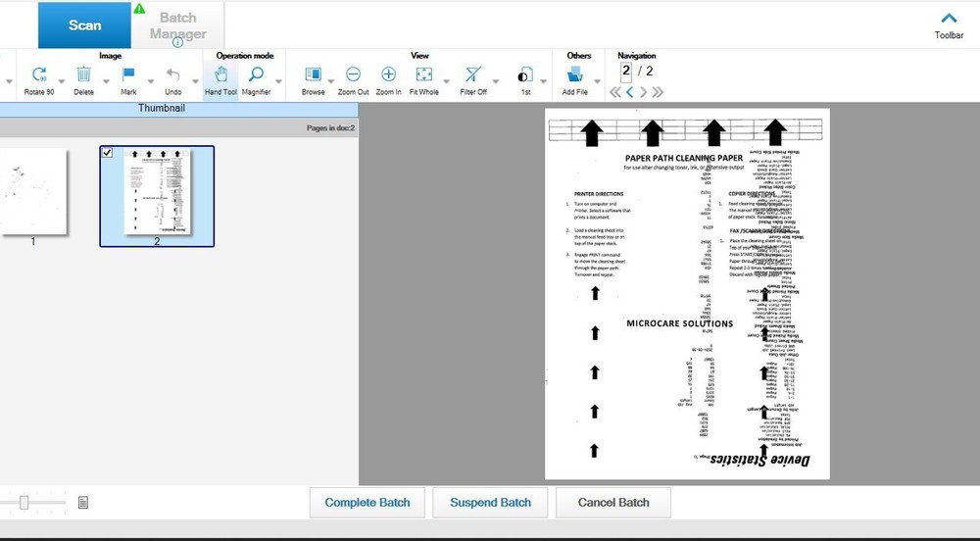This screenshot has height=541, width=980.
Task: Select thumbnail of page 2
Action: point(157,196)
